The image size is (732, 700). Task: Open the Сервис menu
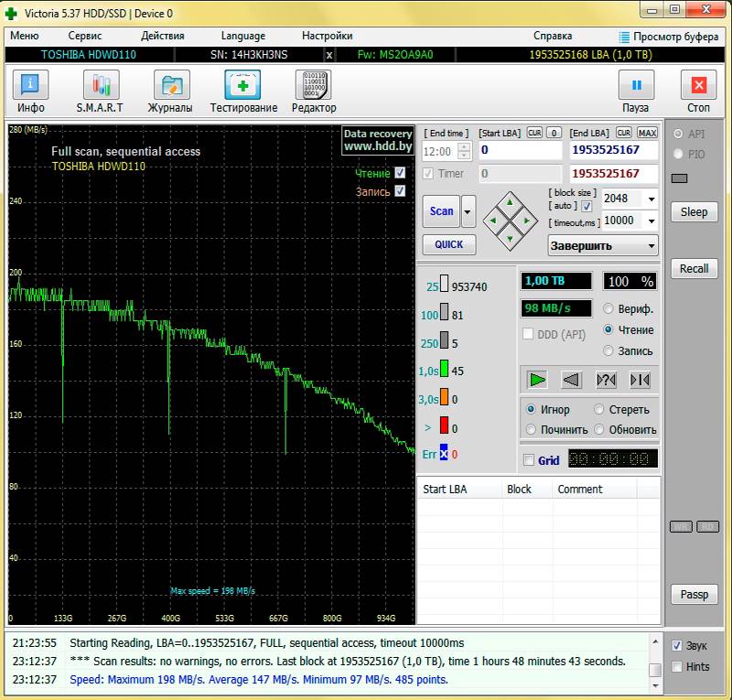(x=85, y=36)
